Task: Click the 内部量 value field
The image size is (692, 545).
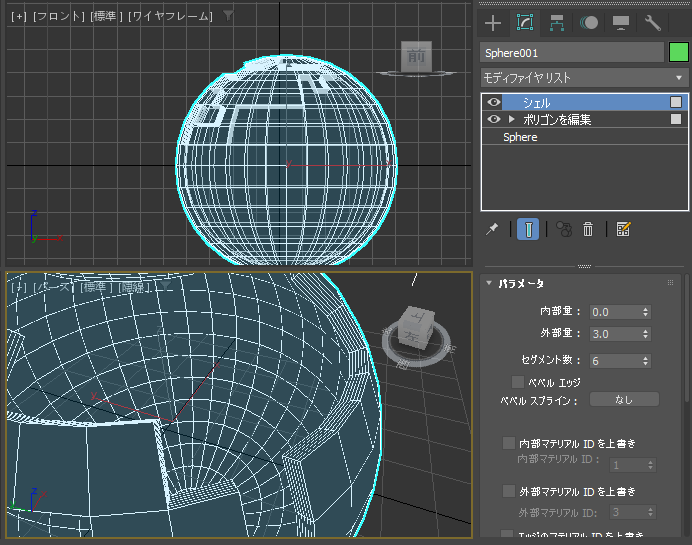Action: coord(616,312)
